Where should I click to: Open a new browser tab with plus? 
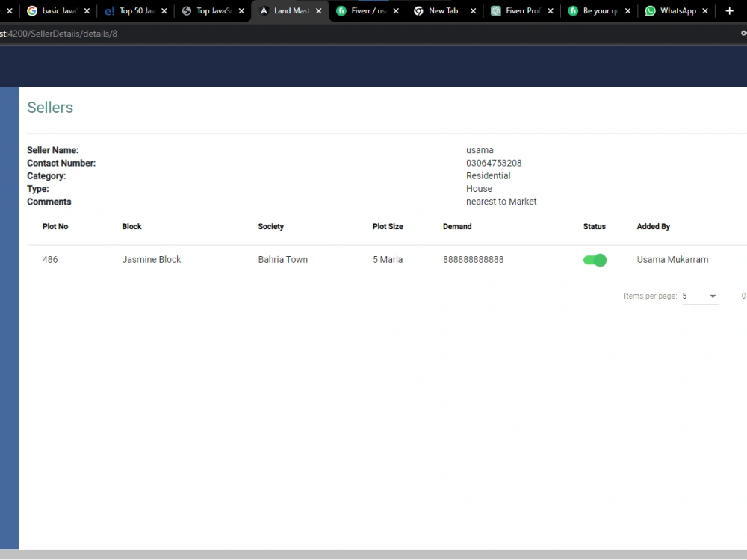(x=729, y=11)
